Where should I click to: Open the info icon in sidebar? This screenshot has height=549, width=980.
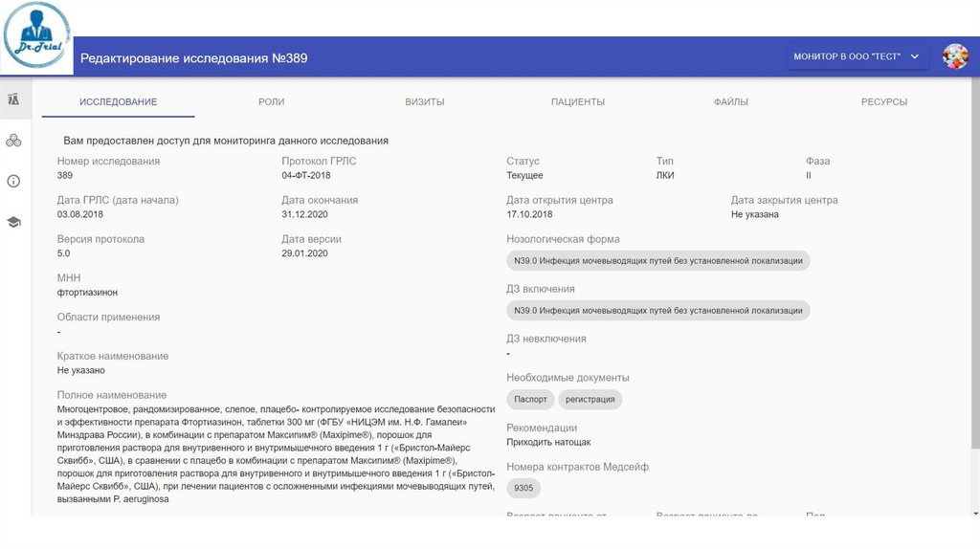[13, 181]
